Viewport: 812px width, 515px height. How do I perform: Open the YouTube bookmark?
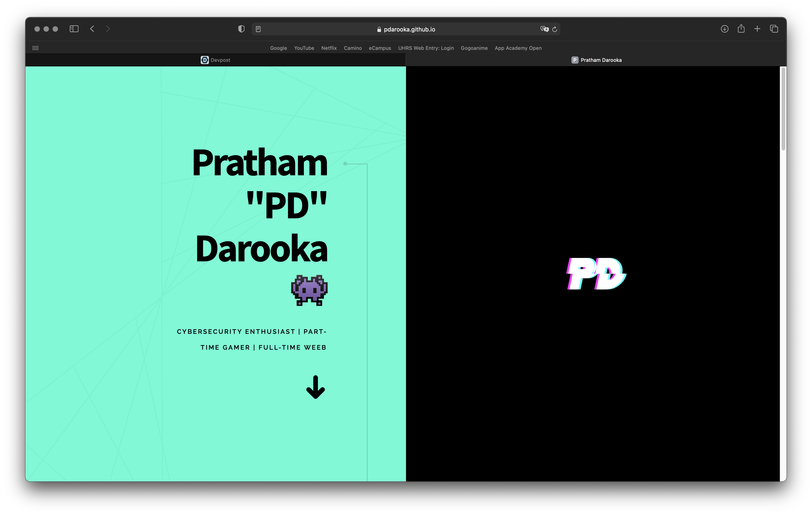tap(304, 48)
